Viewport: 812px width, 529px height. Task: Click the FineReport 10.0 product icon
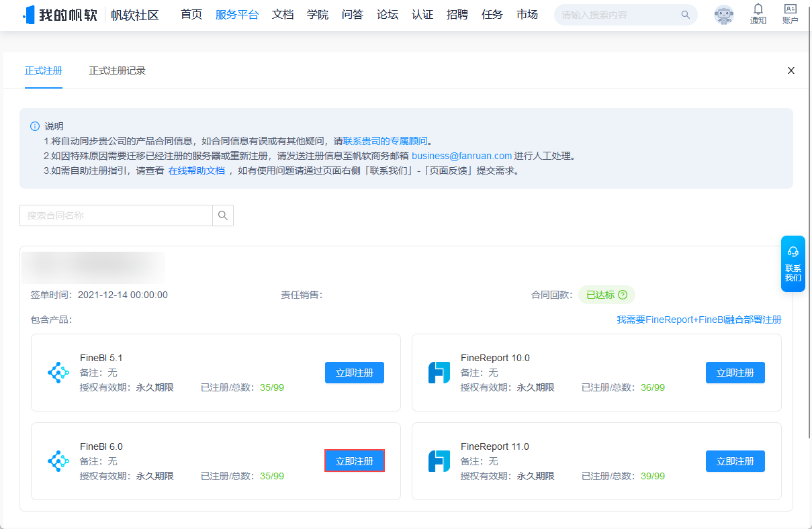(x=439, y=373)
